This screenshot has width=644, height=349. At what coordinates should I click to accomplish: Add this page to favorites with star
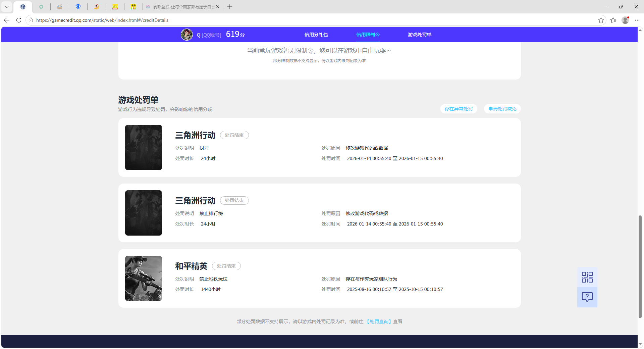601,20
